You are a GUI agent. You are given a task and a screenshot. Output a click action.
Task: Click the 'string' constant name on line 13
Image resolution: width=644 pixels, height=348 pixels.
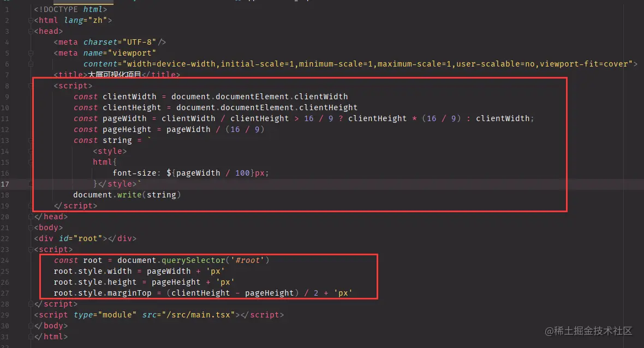[117, 140]
